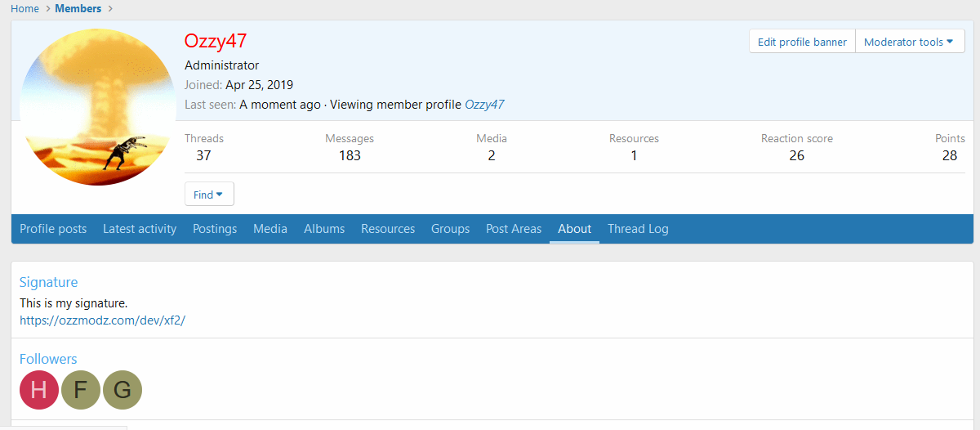Open follower avatar with letter F

[81, 390]
